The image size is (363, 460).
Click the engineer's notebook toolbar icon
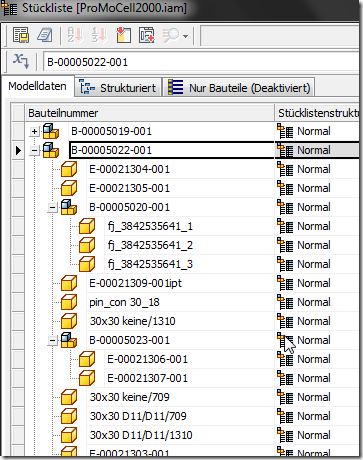click(45, 35)
